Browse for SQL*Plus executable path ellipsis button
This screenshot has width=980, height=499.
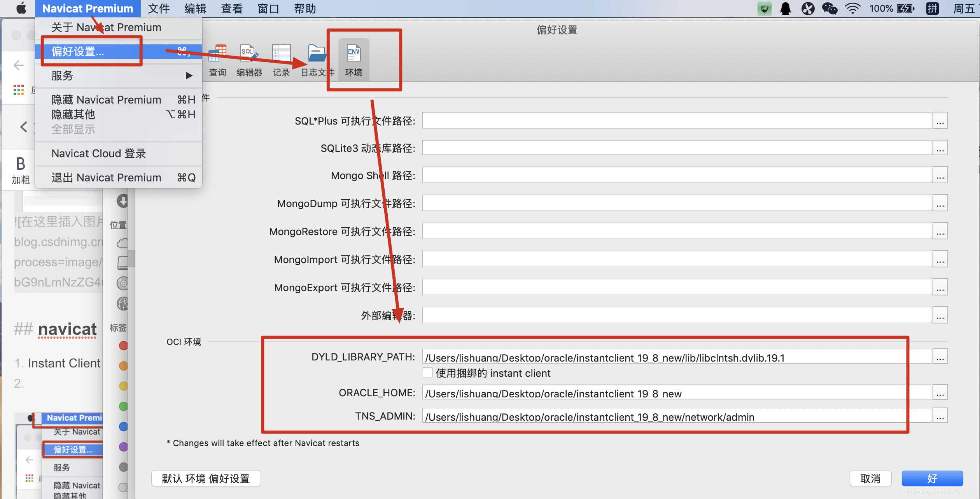click(x=940, y=121)
